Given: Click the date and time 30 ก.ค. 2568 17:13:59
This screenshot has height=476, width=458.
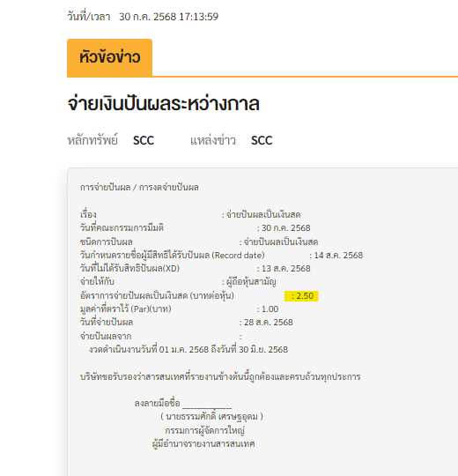Looking at the screenshot, I should pyautogui.click(x=168, y=17).
